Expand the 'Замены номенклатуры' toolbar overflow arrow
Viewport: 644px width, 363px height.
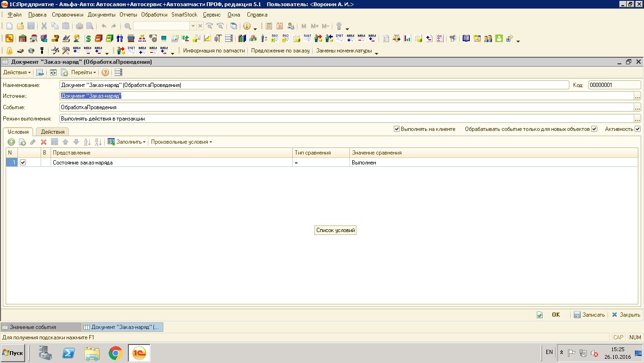click(376, 53)
